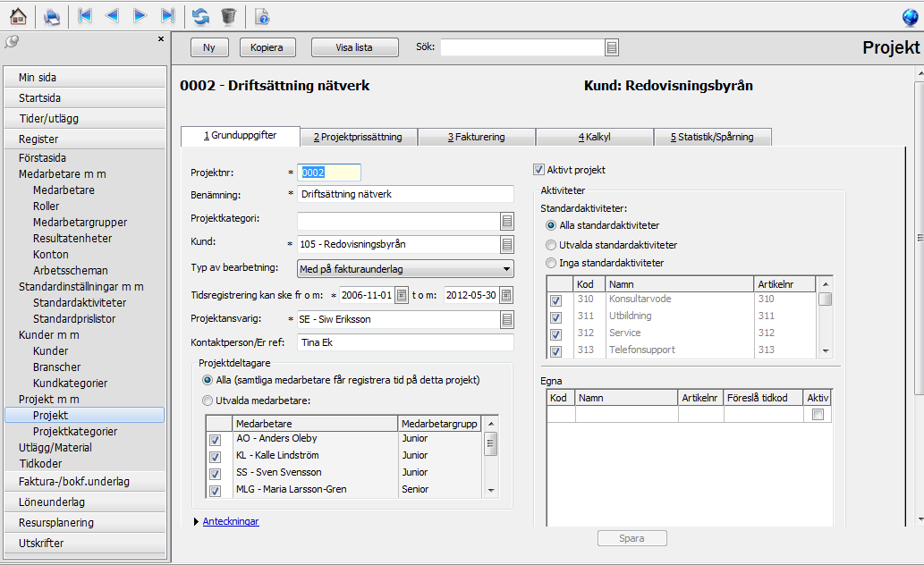Toggle the Aktivt projekt checkbox
The width and height of the screenshot is (924, 565).
[538, 170]
